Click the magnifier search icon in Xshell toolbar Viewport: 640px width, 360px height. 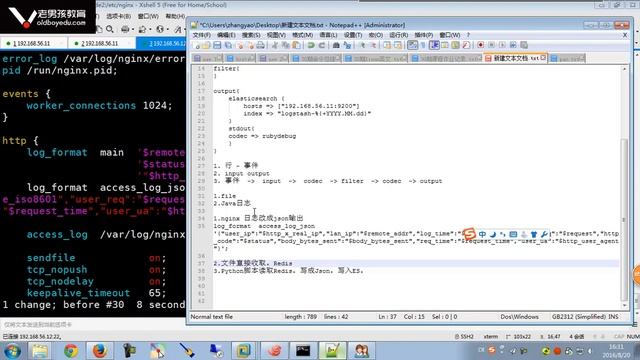pyautogui.click(x=110, y=29)
